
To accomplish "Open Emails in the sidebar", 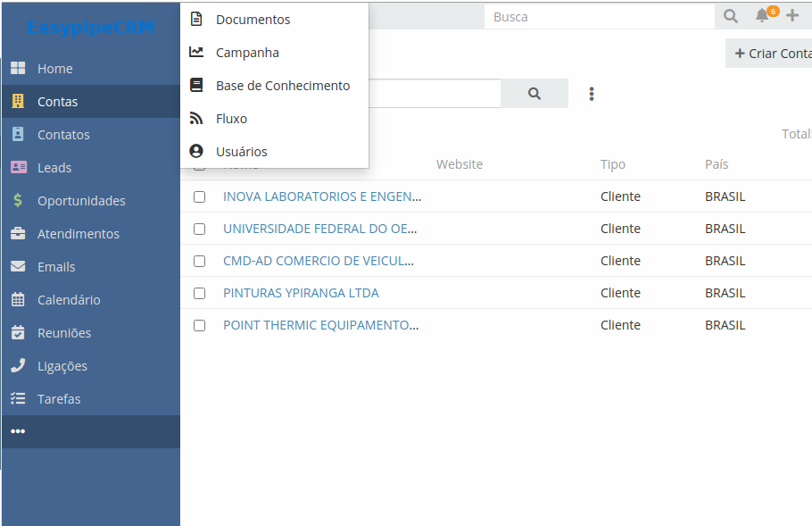I will pyautogui.click(x=91, y=267).
